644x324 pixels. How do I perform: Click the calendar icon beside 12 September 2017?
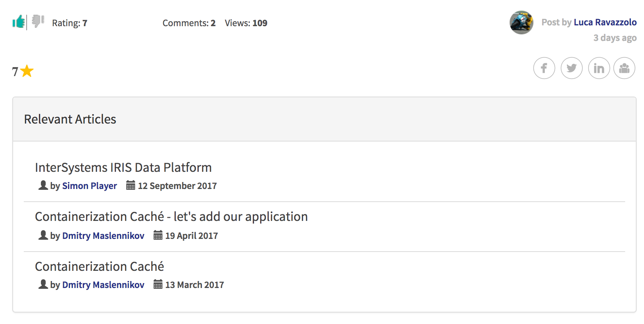(x=130, y=186)
